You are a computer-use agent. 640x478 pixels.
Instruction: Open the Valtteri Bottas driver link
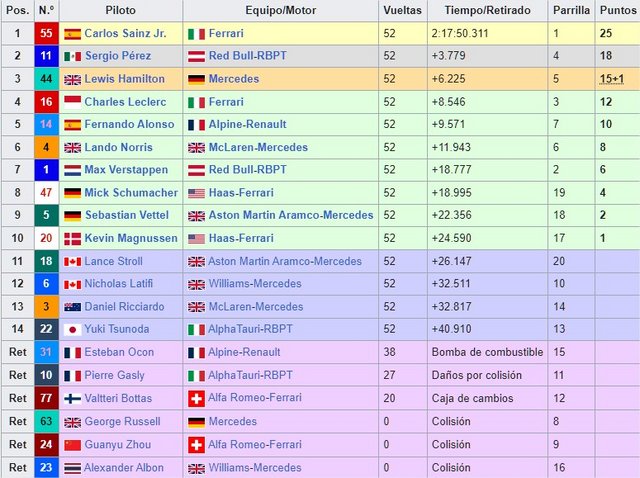click(118, 398)
